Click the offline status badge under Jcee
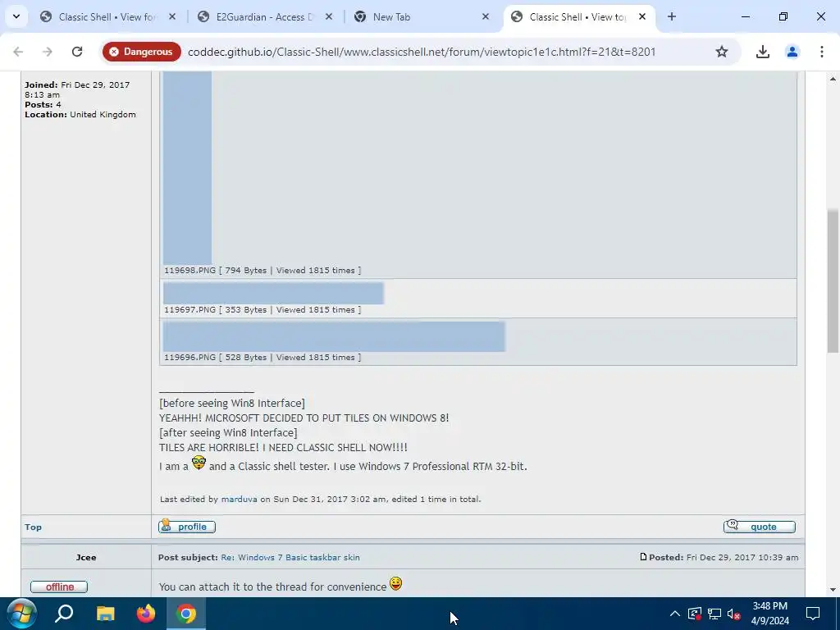 point(59,587)
